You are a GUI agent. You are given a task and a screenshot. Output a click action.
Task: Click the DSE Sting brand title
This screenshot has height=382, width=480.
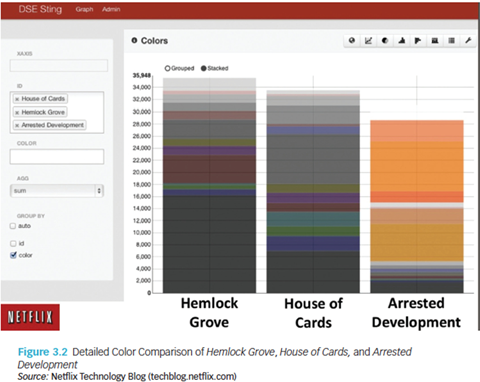[40, 9]
